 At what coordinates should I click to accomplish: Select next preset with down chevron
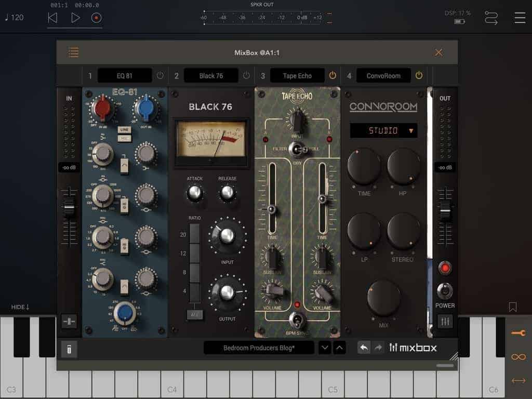[x=325, y=348]
